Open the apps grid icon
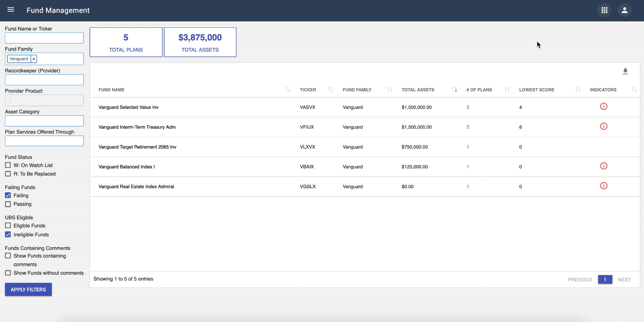Image resolution: width=644 pixels, height=322 pixels. tap(604, 10)
